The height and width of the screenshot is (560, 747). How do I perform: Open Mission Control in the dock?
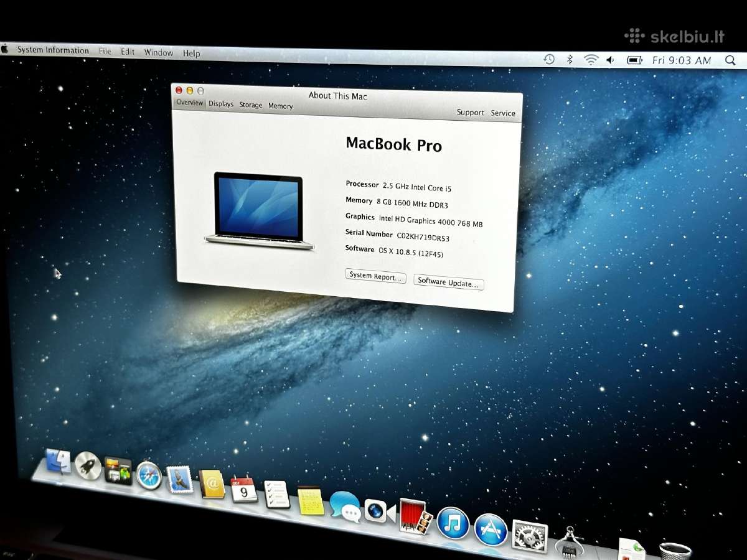pyautogui.click(x=118, y=470)
